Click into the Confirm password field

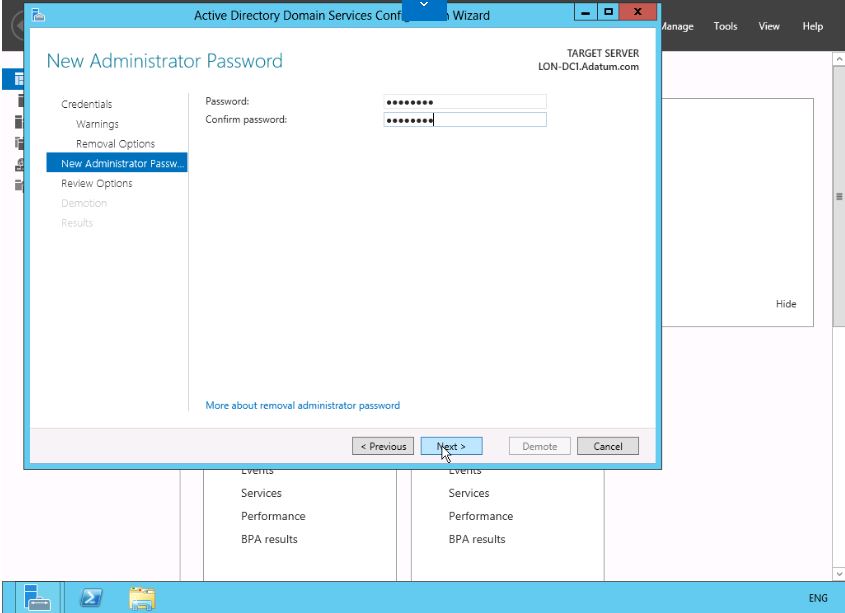tap(464, 120)
